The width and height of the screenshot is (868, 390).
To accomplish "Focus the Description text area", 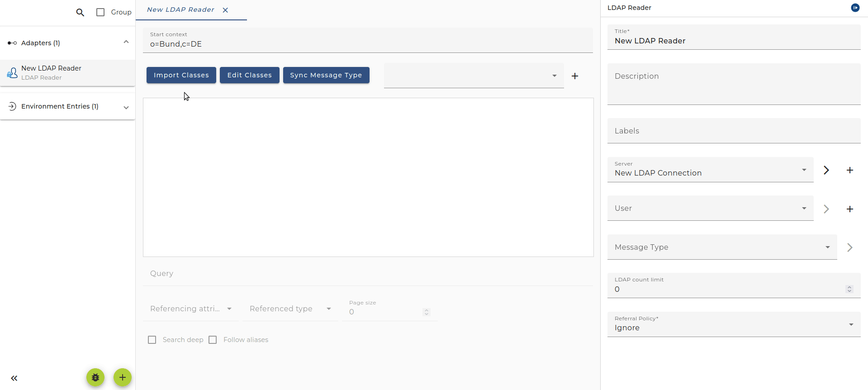I will [734, 84].
